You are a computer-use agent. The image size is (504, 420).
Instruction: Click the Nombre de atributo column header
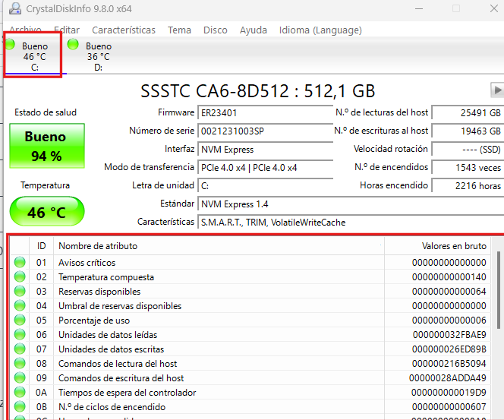click(219, 246)
